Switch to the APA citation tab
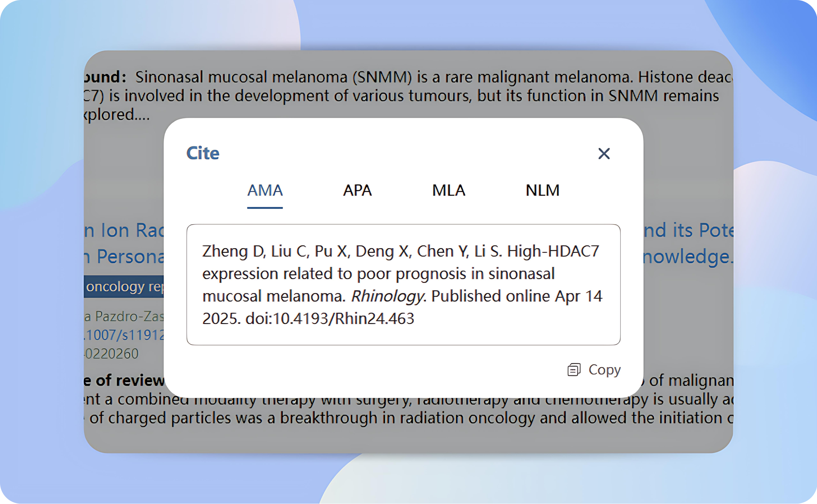Screen dimensions: 817x504 [357, 191]
